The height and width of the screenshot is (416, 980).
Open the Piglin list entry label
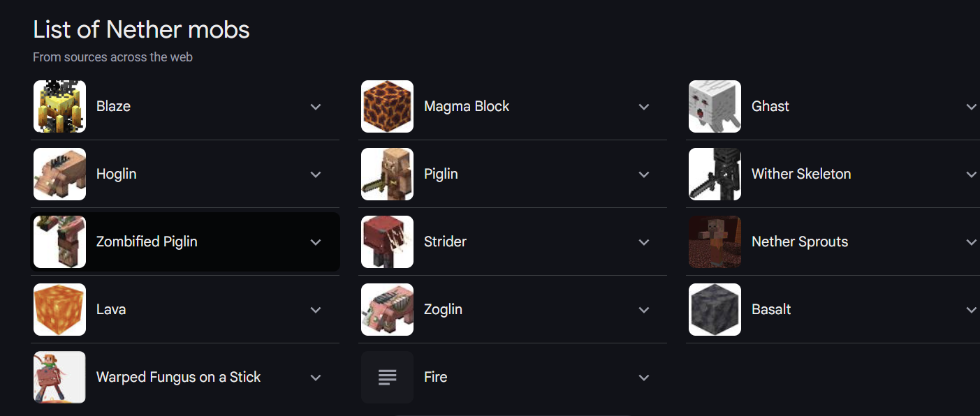441,174
